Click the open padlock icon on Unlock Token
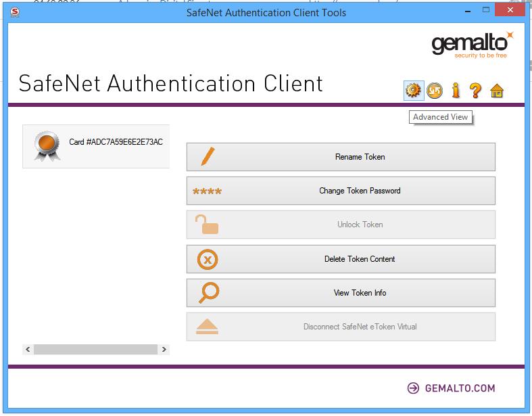 pos(207,225)
